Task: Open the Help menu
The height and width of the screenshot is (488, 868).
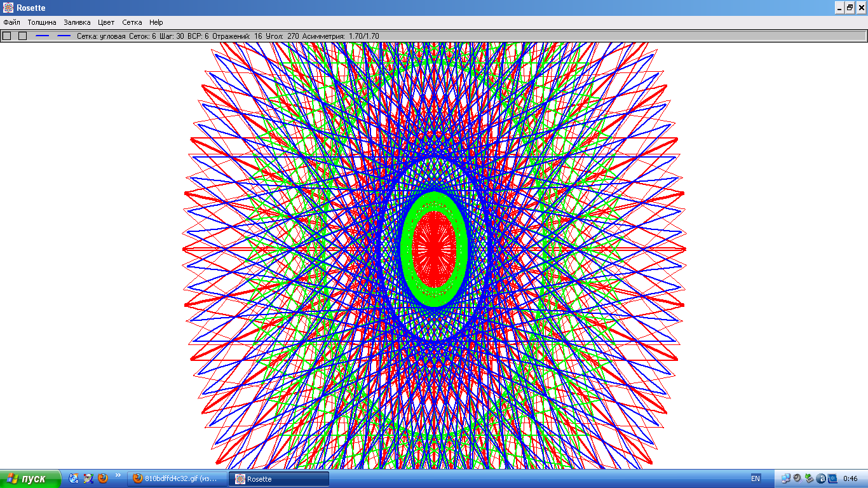Action: point(156,22)
